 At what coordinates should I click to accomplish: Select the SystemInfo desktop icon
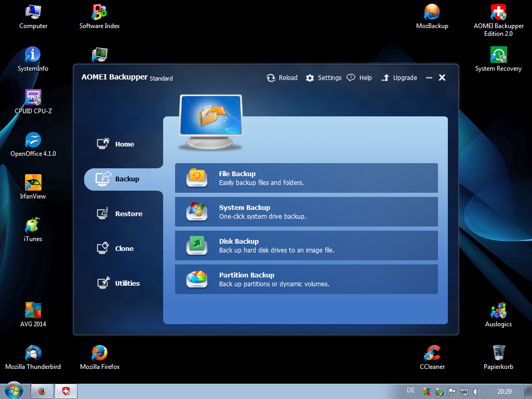point(33,59)
